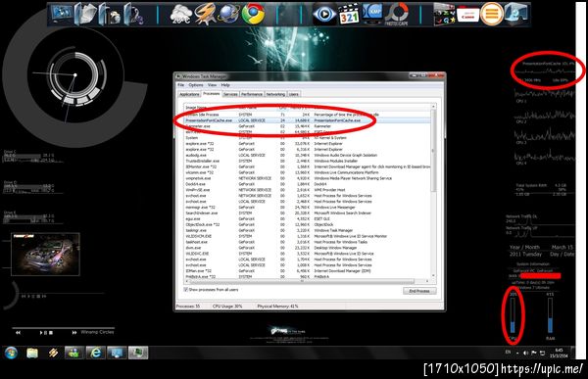Click the car picture thumbnail widget

click(x=45, y=255)
